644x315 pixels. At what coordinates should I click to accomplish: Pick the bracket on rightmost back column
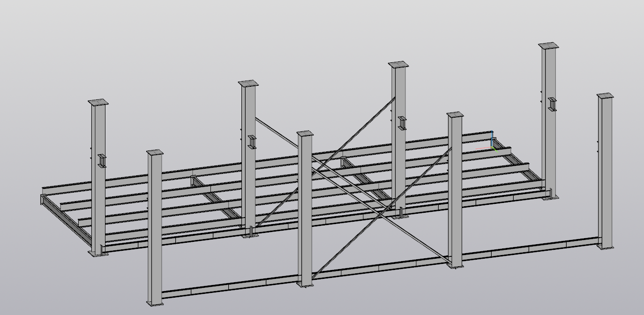(552, 104)
